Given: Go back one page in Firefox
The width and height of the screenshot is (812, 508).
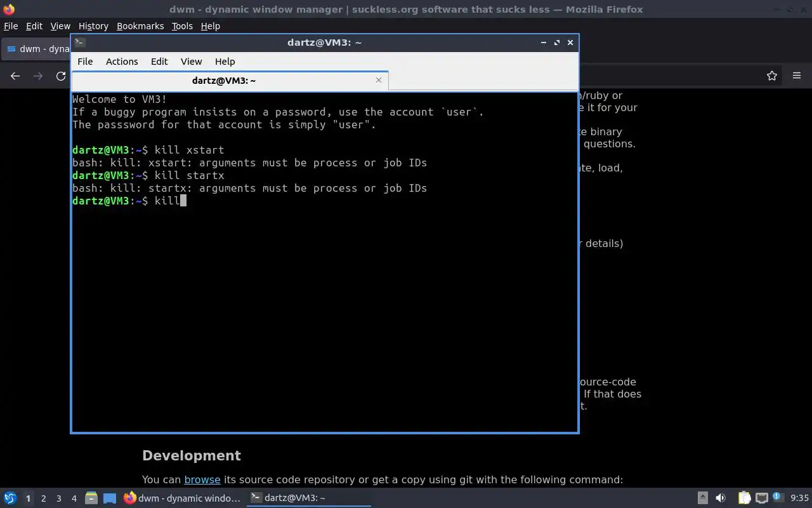Looking at the screenshot, I should tap(15, 76).
